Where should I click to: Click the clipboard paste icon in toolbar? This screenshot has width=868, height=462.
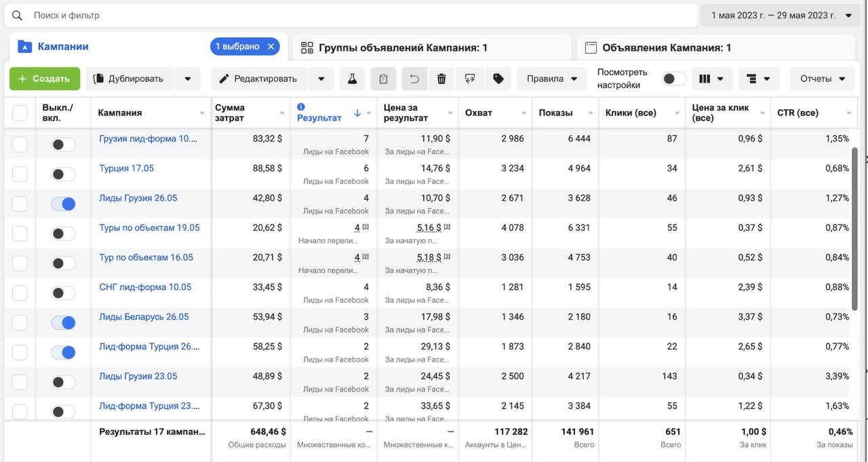click(383, 79)
